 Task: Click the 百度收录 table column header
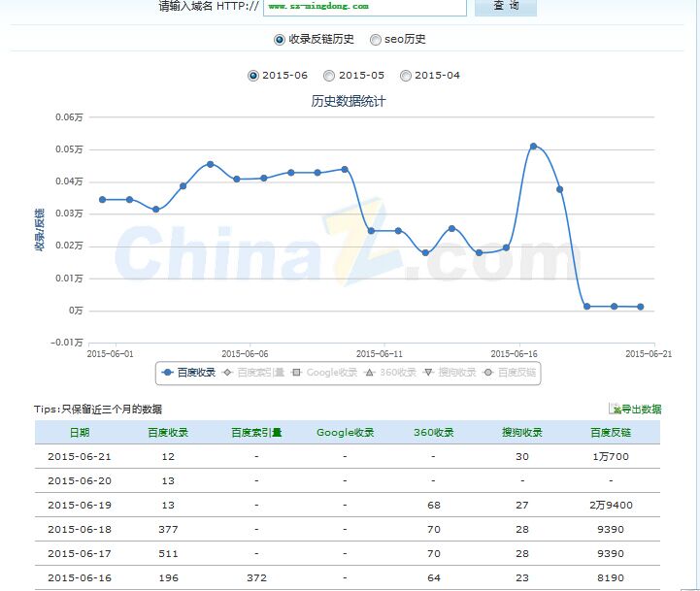168,433
